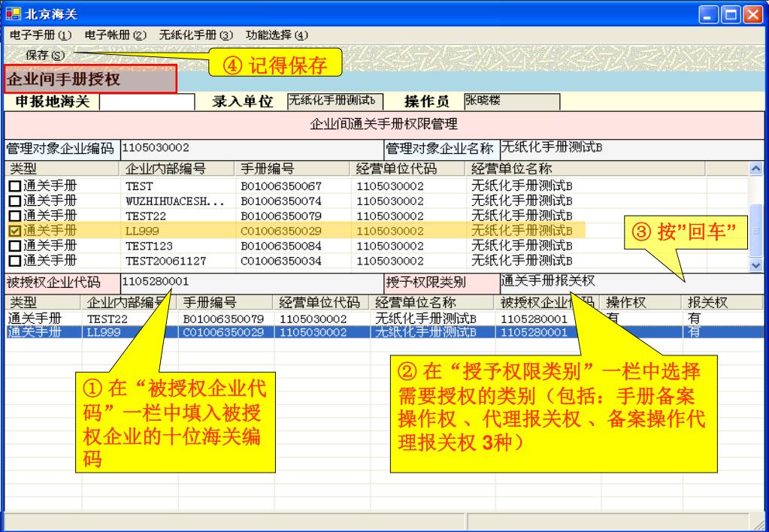Click the 申报地海关 input field
The image size is (769, 532).
pyautogui.click(x=147, y=101)
